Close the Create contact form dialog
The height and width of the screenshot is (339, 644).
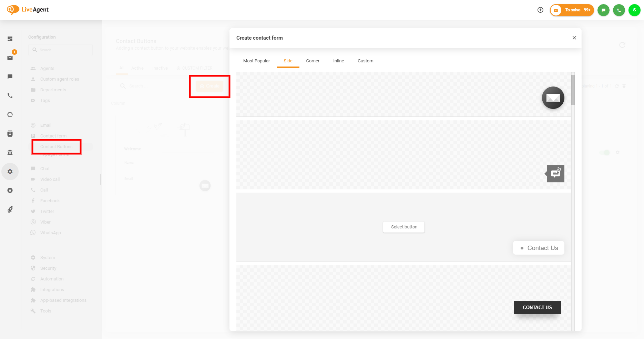pos(574,38)
